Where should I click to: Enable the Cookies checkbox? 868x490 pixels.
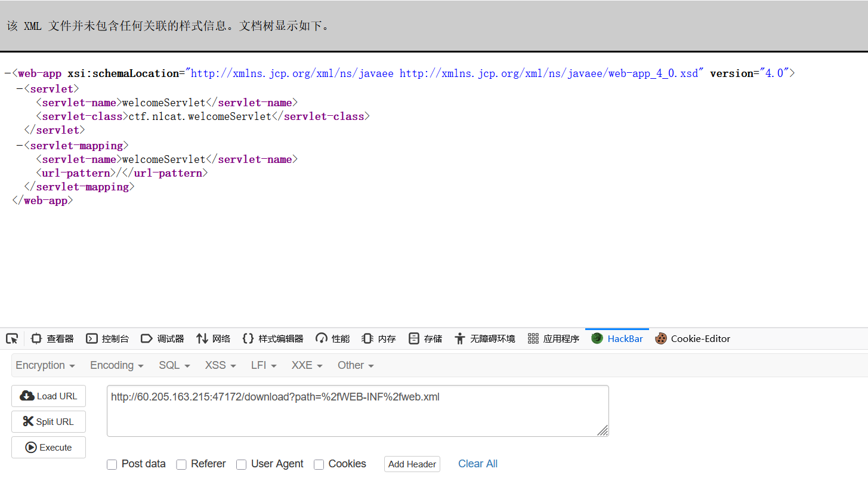319,464
